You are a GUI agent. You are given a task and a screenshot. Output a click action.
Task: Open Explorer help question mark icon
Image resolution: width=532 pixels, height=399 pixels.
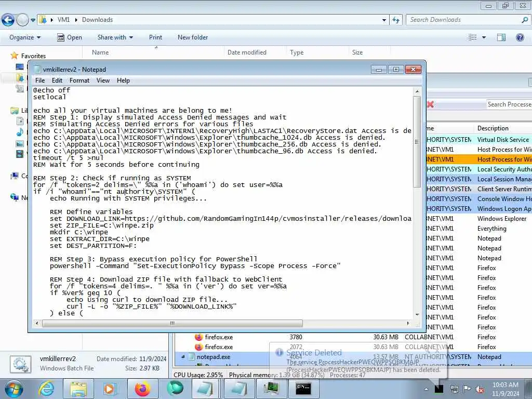click(520, 37)
